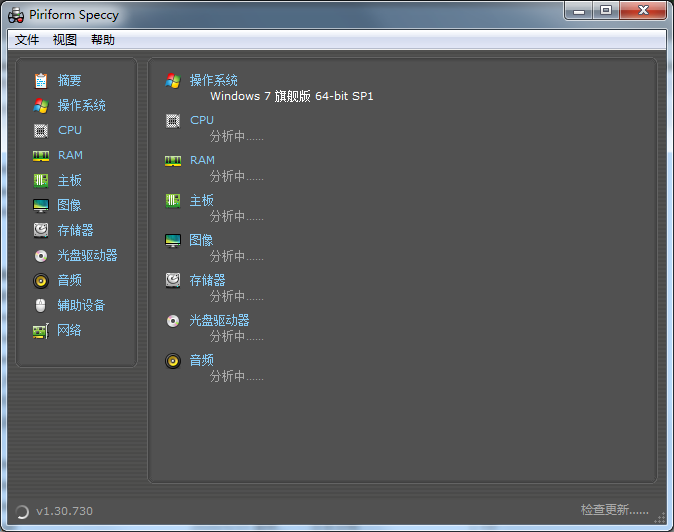Click the 音频 speaker icon in sidebar
674x532 pixels.
pos(41,281)
